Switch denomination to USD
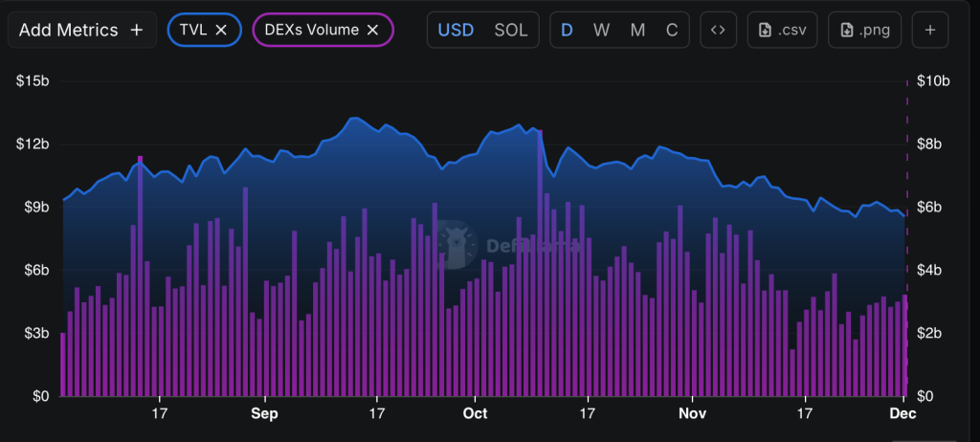 [456, 30]
